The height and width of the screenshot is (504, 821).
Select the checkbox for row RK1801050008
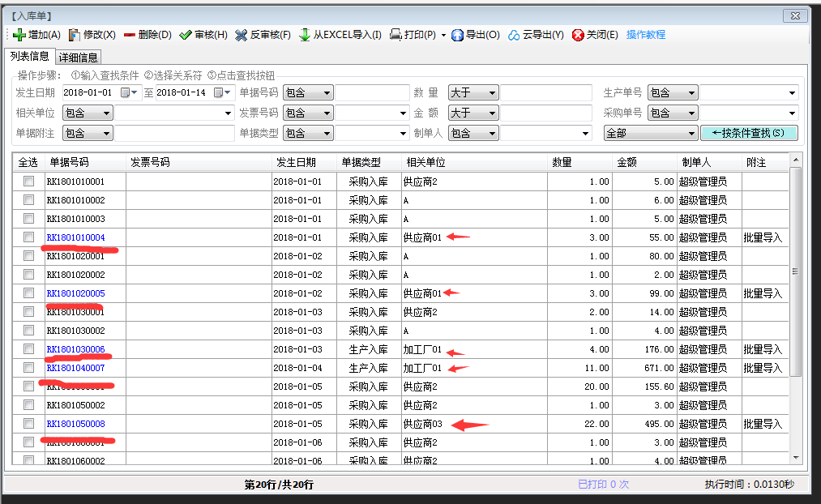tap(29, 424)
